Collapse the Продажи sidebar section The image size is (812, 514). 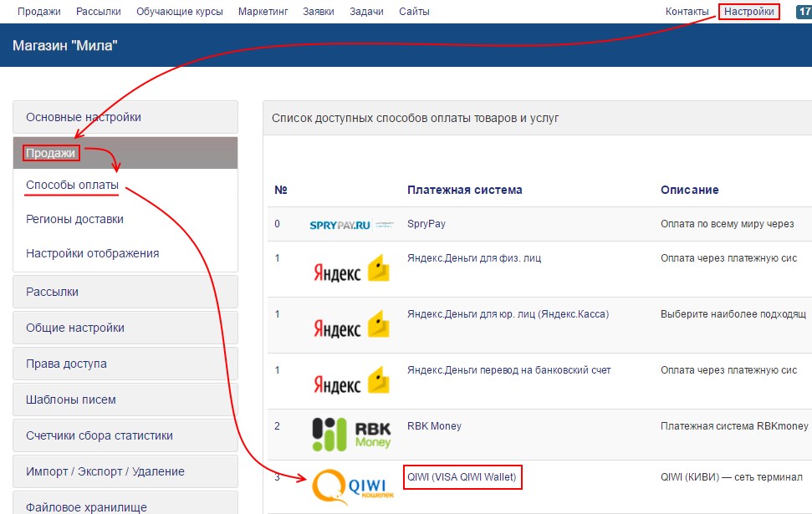coord(125,153)
